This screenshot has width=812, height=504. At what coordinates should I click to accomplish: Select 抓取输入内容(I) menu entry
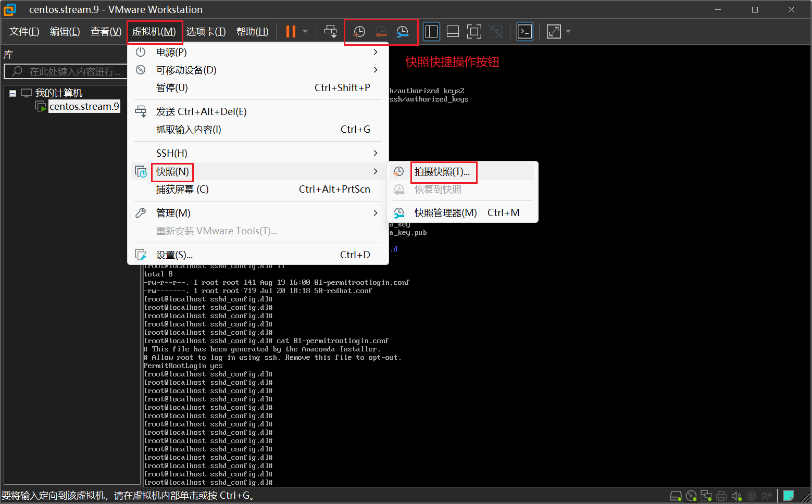pos(258,130)
